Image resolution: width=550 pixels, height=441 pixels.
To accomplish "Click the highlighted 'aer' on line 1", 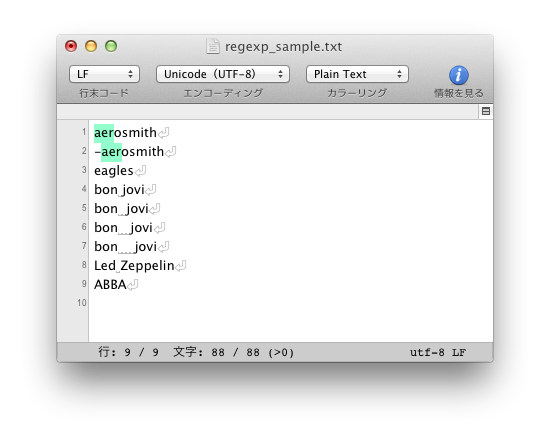I will click(x=104, y=133).
